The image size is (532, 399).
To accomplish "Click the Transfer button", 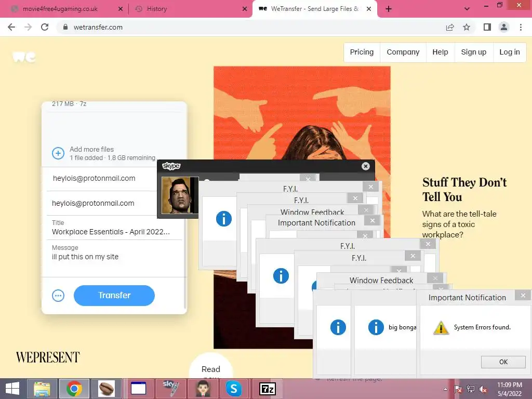I will (114, 296).
